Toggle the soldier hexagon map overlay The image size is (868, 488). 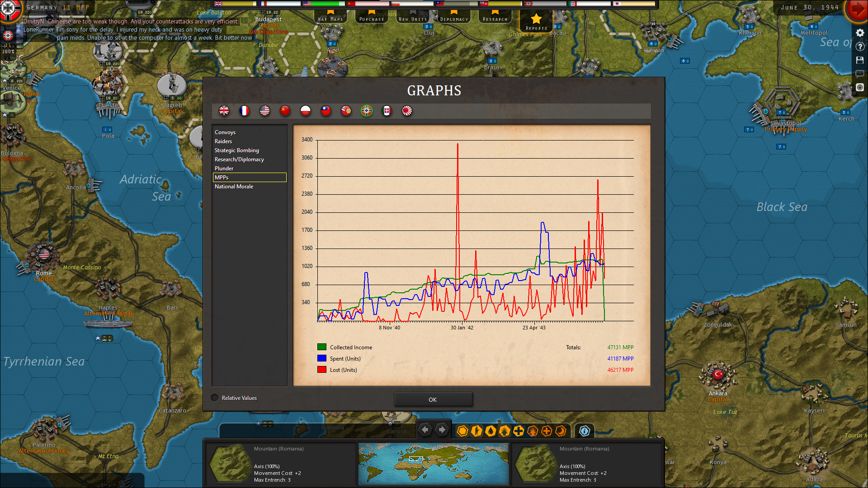click(476, 431)
